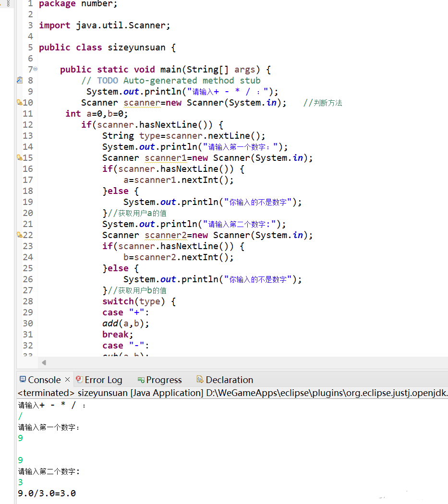Click the editor's horizontal scrollbar left arrow
The height and width of the screenshot is (504, 448).
[x=44, y=362]
